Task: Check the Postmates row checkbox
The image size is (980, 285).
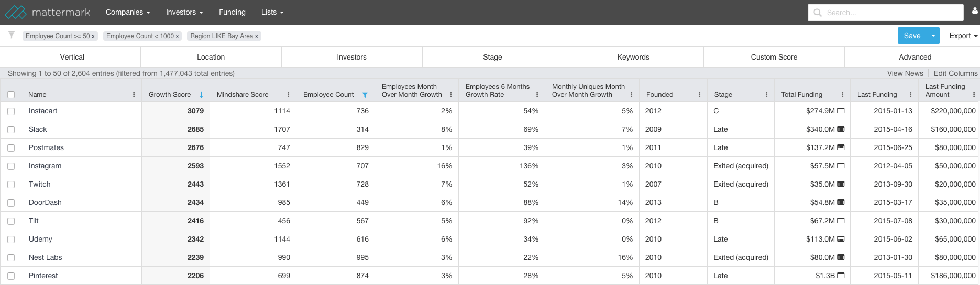Action: point(11,148)
